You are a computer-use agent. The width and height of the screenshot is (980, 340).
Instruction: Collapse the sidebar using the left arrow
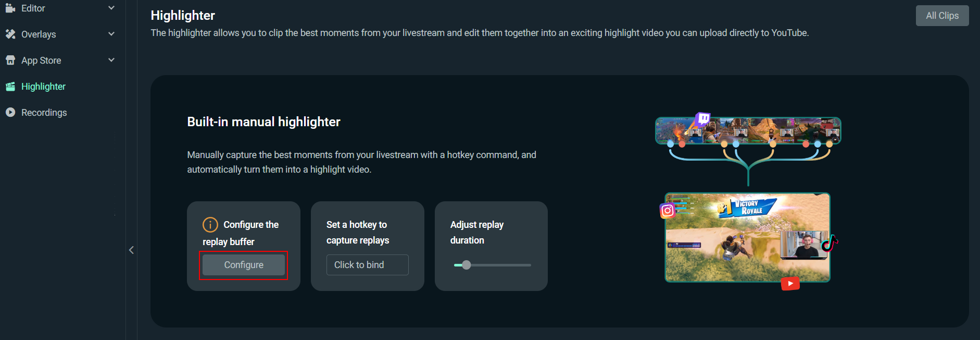[131, 250]
